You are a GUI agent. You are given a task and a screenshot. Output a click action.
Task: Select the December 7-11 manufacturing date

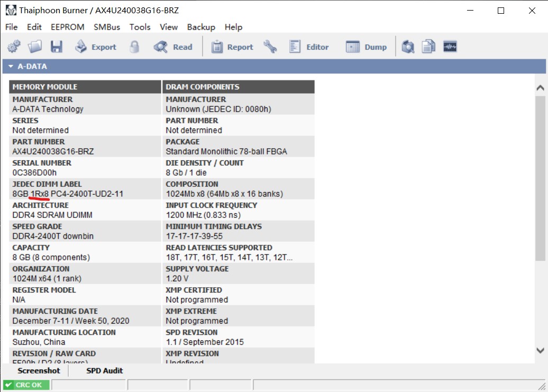coord(71,321)
